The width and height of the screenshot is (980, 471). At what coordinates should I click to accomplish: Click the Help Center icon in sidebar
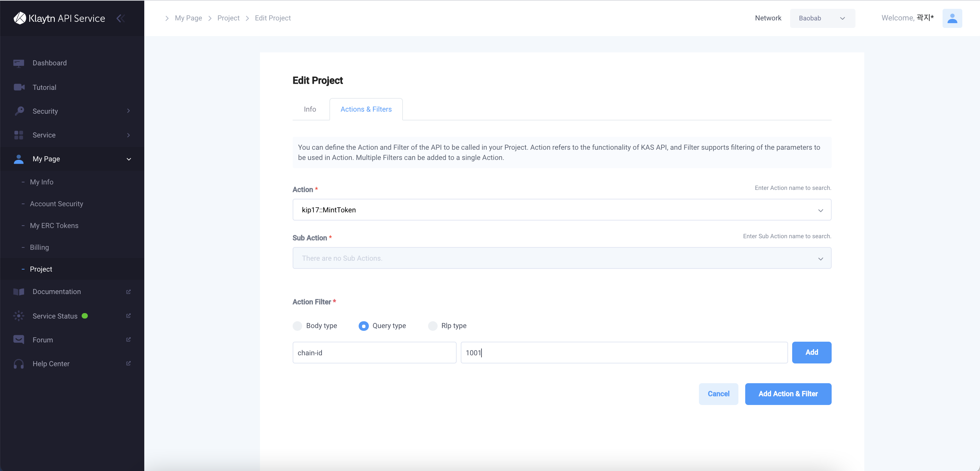(18, 363)
